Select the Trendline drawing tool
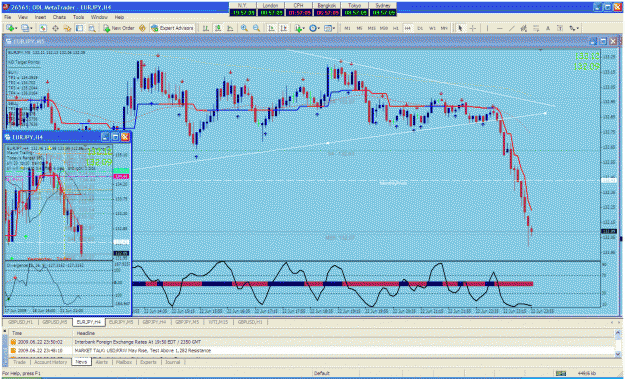Screen dimensions: 625x379 (512, 28)
